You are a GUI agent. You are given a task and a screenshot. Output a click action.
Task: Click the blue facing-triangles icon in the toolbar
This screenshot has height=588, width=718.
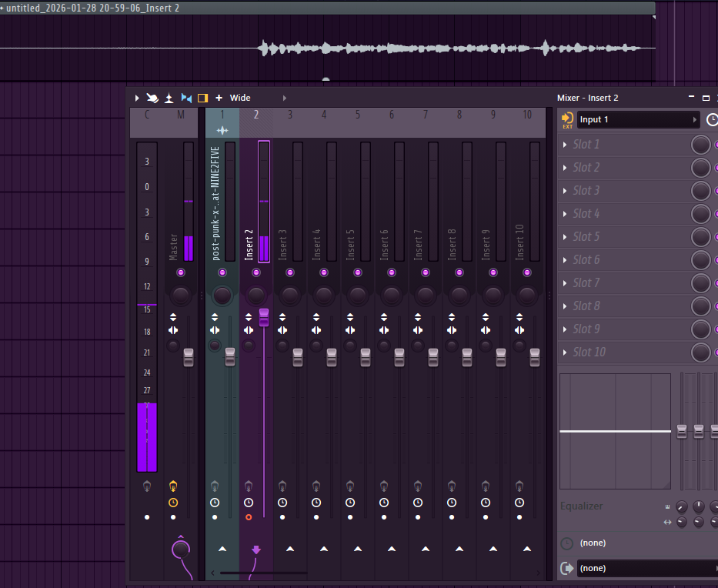[x=185, y=98]
